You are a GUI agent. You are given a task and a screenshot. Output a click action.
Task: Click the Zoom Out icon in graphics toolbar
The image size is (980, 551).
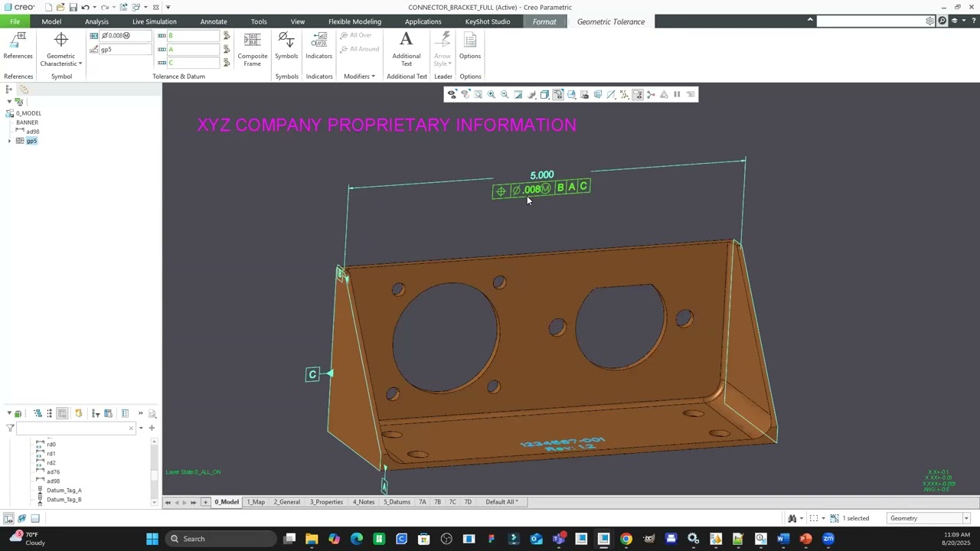tap(505, 94)
